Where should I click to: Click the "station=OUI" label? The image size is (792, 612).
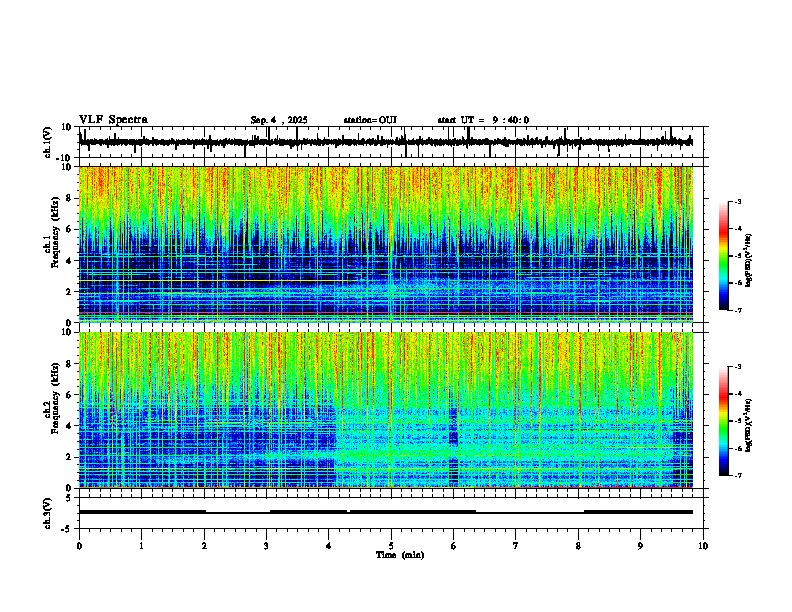[370, 120]
